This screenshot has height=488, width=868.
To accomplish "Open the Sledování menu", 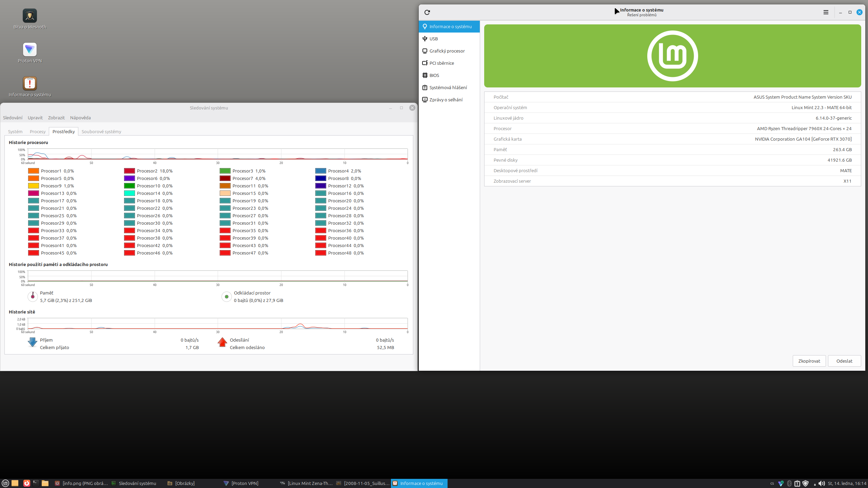I will (13, 118).
